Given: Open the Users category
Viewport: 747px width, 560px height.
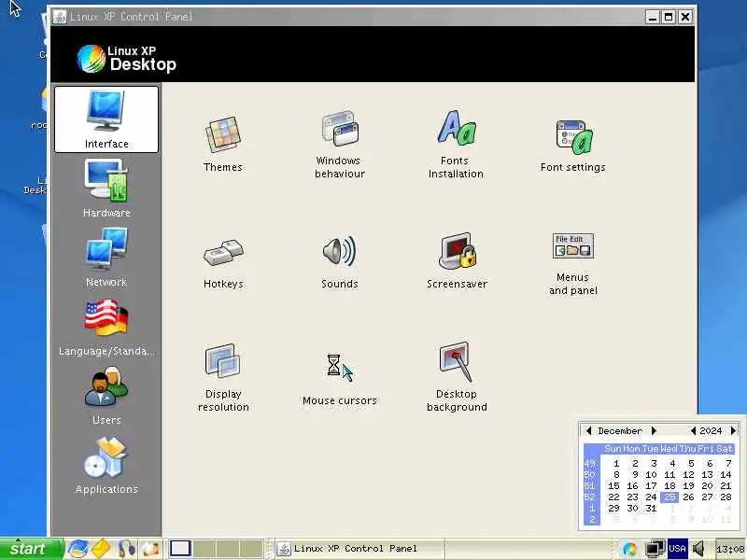Looking at the screenshot, I should (x=106, y=396).
